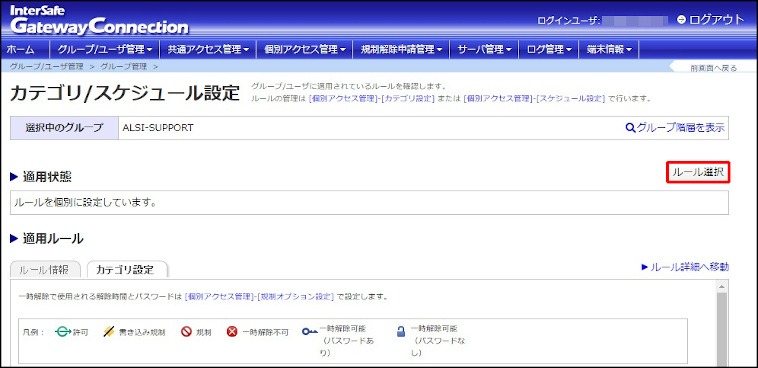
Task: Click the ルール選択 button
Action: tap(698, 173)
